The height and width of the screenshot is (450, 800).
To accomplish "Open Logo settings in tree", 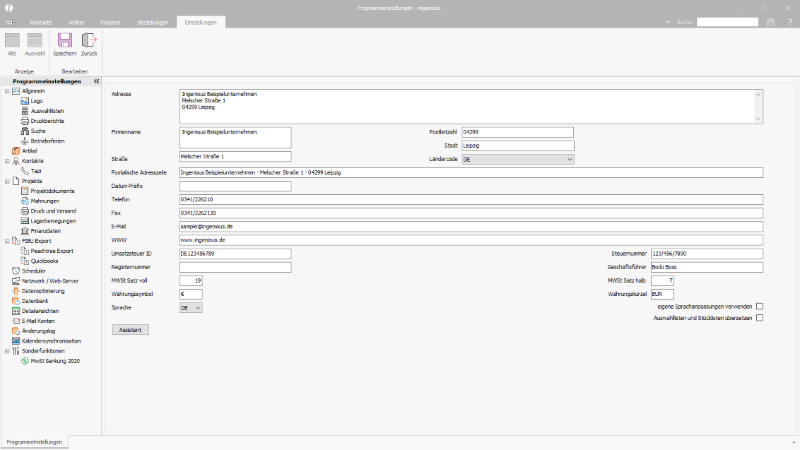I will tap(36, 101).
